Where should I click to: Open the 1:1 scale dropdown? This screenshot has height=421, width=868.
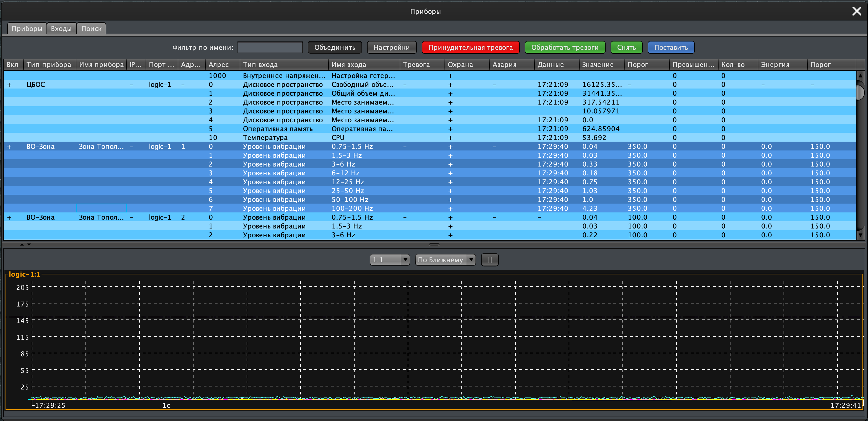(390, 260)
